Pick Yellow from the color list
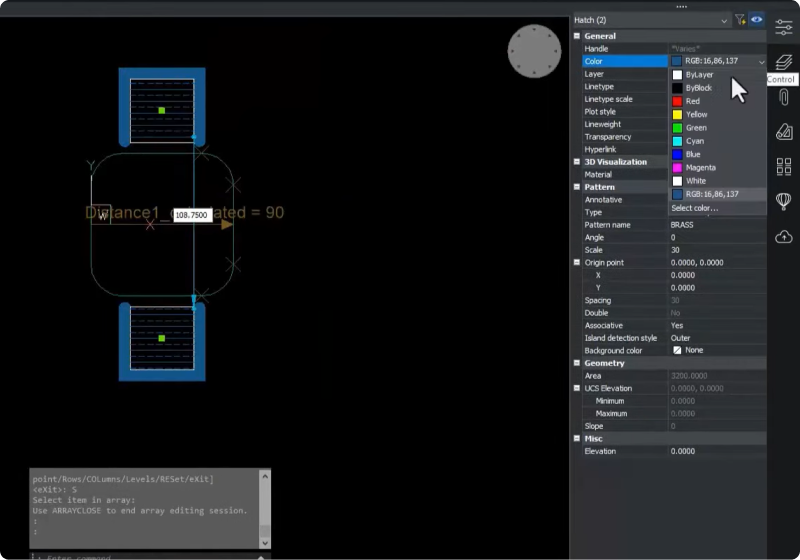This screenshot has width=800, height=560. tap(717, 114)
